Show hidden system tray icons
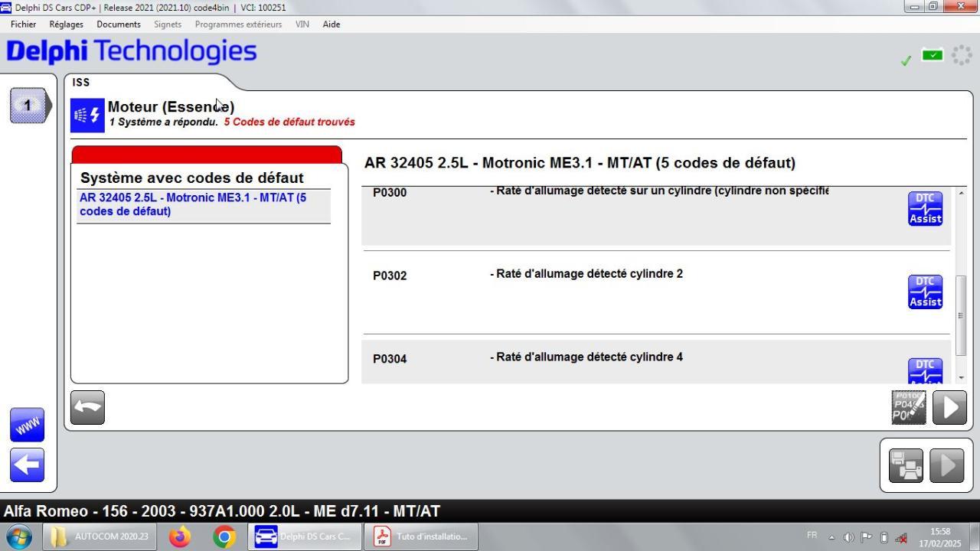980x551 pixels. tap(831, 537)
